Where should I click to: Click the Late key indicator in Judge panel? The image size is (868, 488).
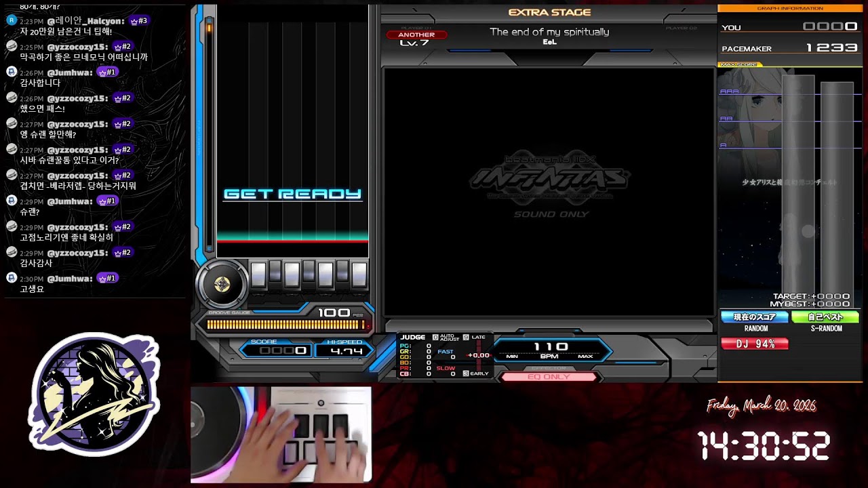[466, 337]
